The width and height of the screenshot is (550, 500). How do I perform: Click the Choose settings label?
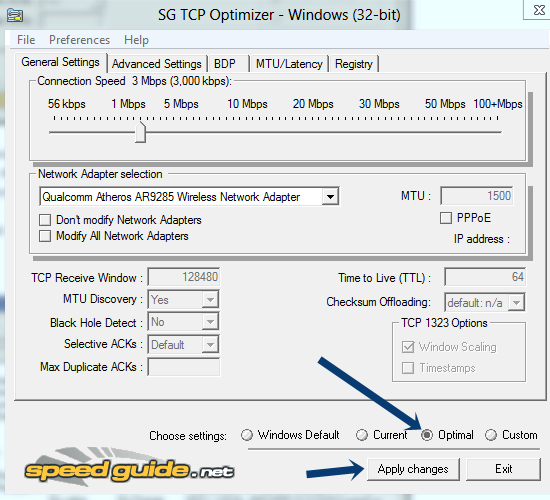coord(188,436)
